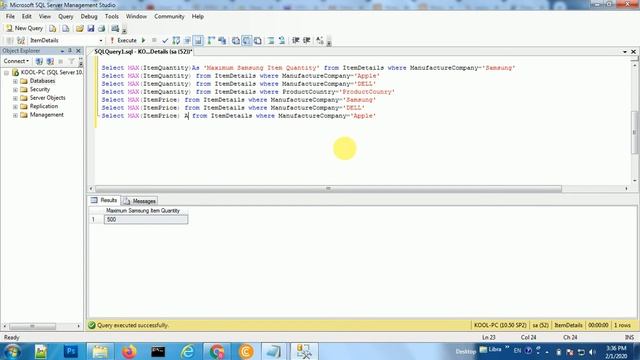This screenshot has height=360, width=640.
Task: Click Specify Values for Template Parameters icon
Action: pos(320,40)
